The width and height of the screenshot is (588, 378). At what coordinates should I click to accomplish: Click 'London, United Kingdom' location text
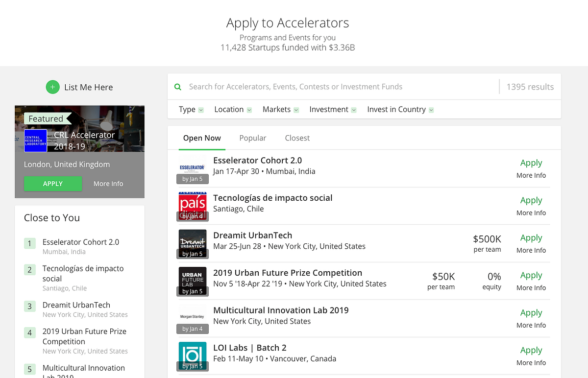(67, 165)
